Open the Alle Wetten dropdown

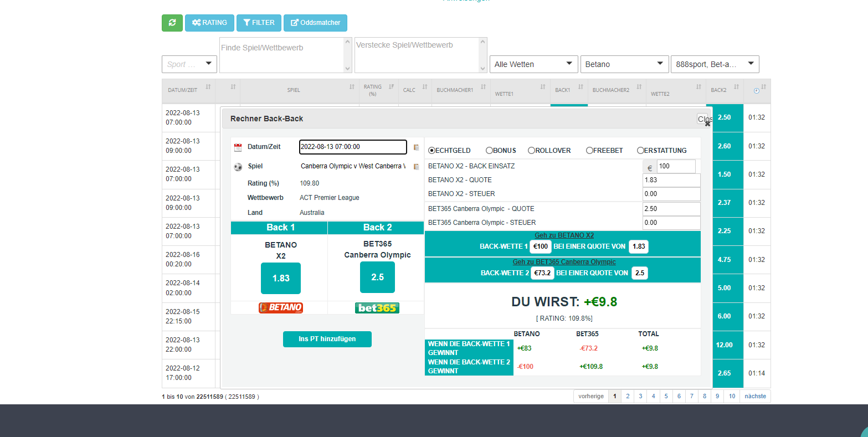coord(534,64)
